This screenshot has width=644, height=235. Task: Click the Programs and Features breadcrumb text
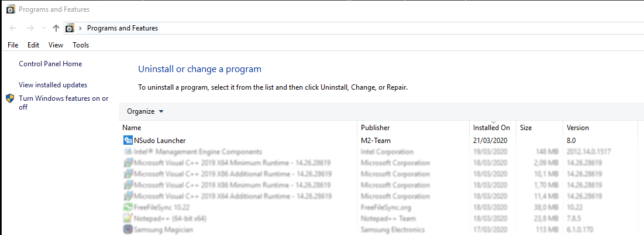point(122,28)
